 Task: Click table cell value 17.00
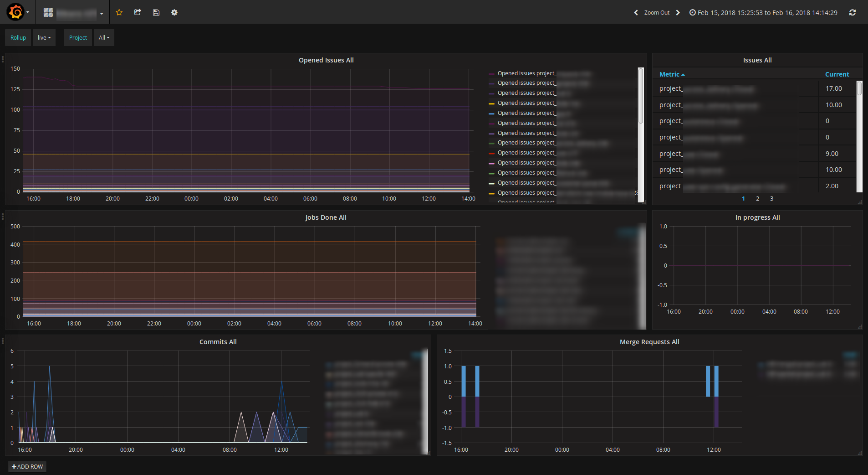coord(834,89)
